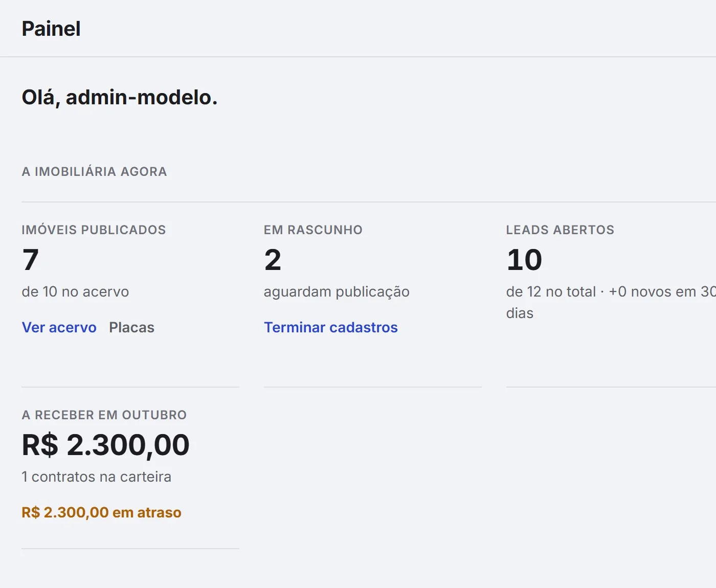Screen dimensions: 716x588
Task: Click the open leads count '10'
Action: click(524, 260)
